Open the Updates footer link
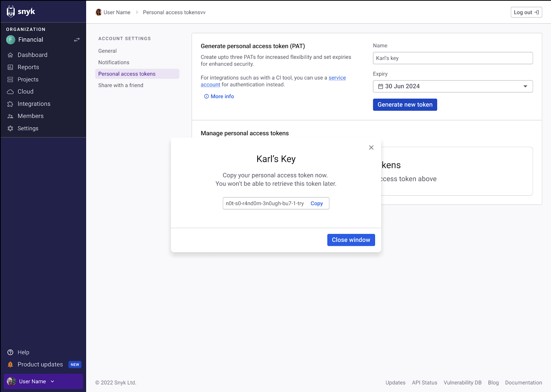Screen dimensions: 551x392 pos(395,383)
